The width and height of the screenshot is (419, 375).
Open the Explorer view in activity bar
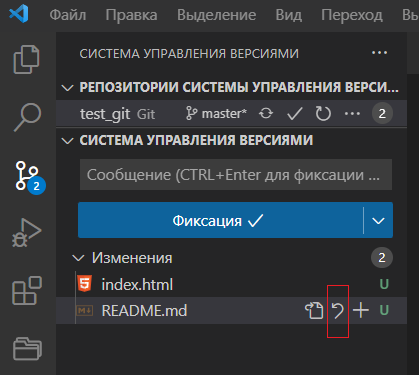coord(27,59)
